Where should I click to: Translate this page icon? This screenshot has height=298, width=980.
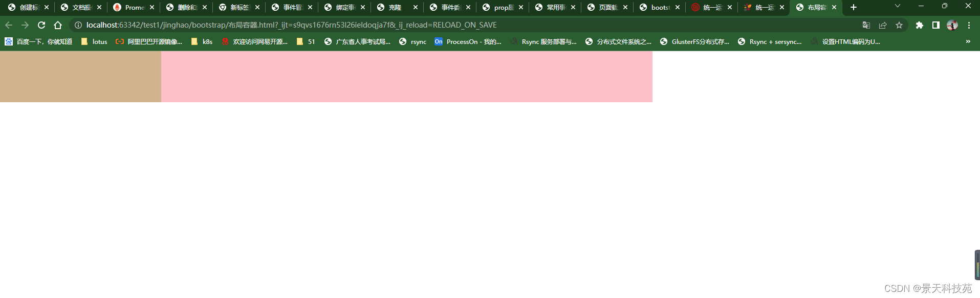click(x=866, y=25)
